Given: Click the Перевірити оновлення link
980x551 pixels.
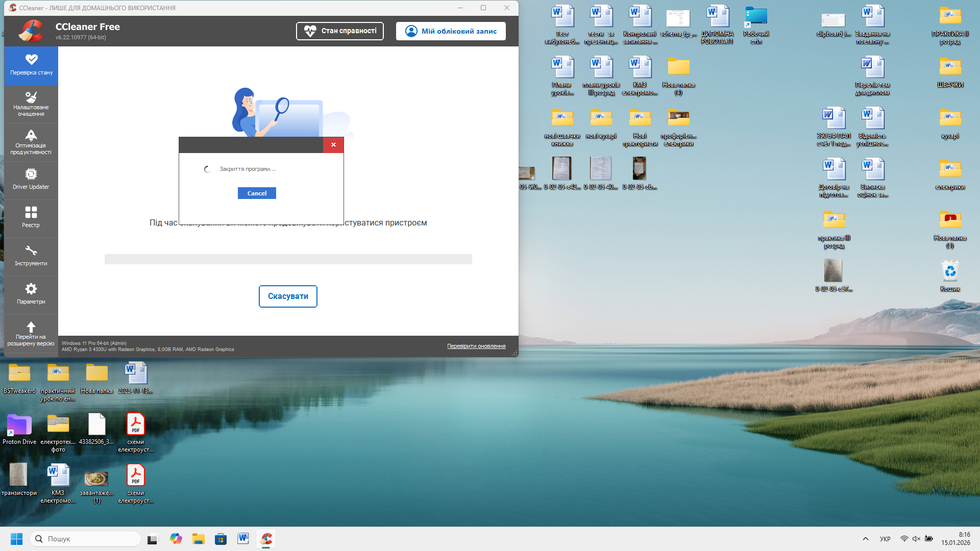Looking at the screenshot, I should [x=476, y=346].
